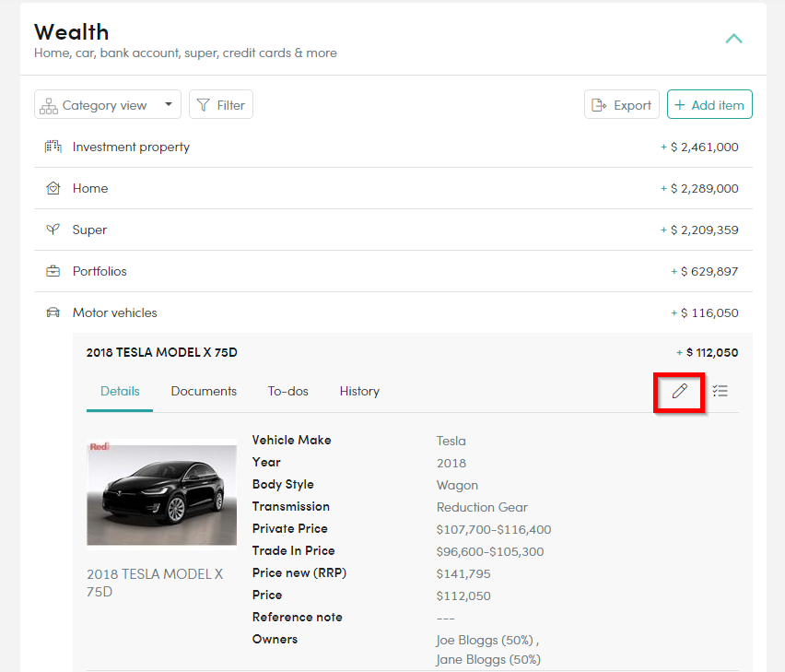This screenshot has height=672, width=785.
Task: Click the caption below the car image
Action: pos(155,583)
